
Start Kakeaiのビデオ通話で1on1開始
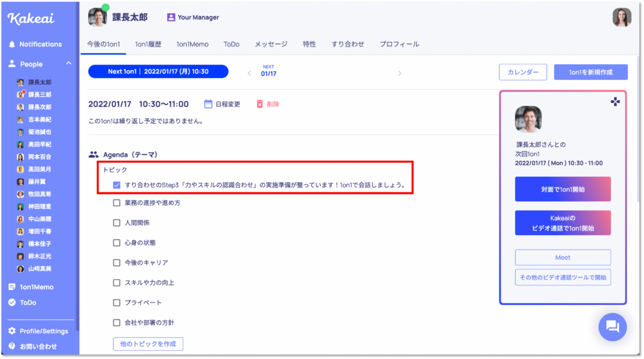(x=563, y=223)
